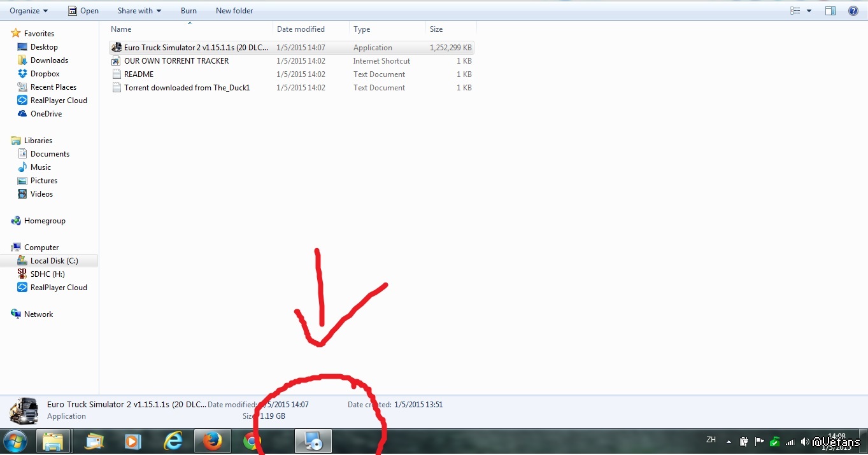
Task: Open Downloads folder in Favorites
Action: (x=49, y=60)
